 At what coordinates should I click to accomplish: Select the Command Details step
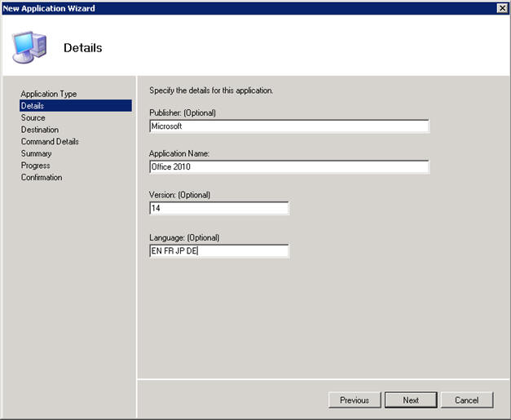pos(50,142)
